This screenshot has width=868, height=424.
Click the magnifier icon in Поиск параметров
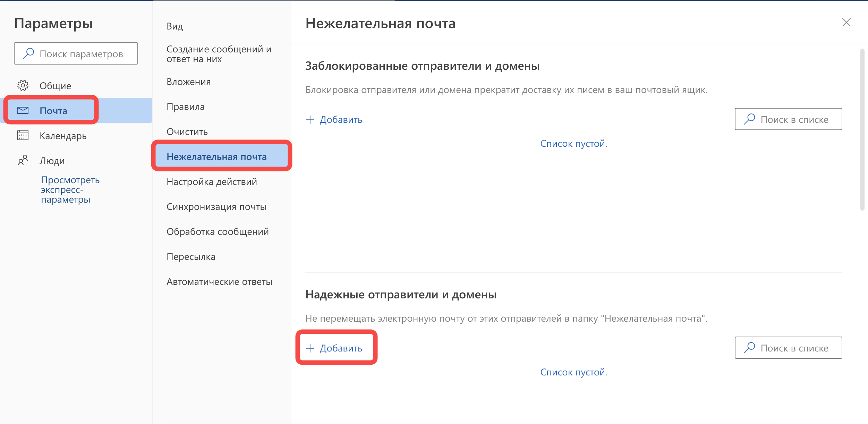point(28,53)
